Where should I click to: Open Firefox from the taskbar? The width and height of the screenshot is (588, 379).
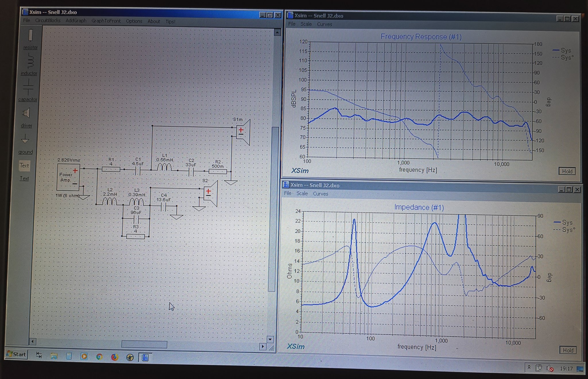[x=115, y=357]
